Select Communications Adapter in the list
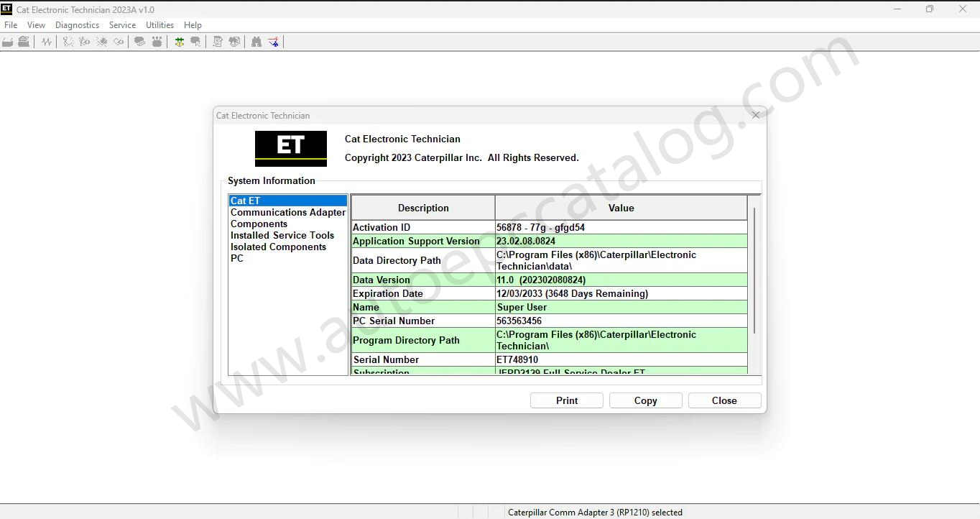This screenshot has height=519, width=980. [288, 212]
